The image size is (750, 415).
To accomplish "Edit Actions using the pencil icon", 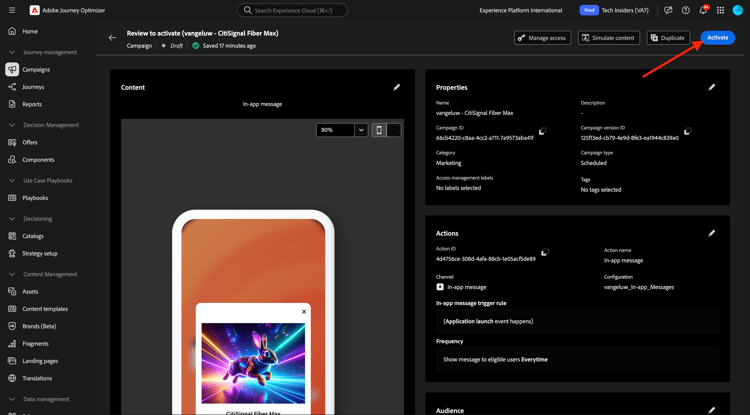I will 712,233.
